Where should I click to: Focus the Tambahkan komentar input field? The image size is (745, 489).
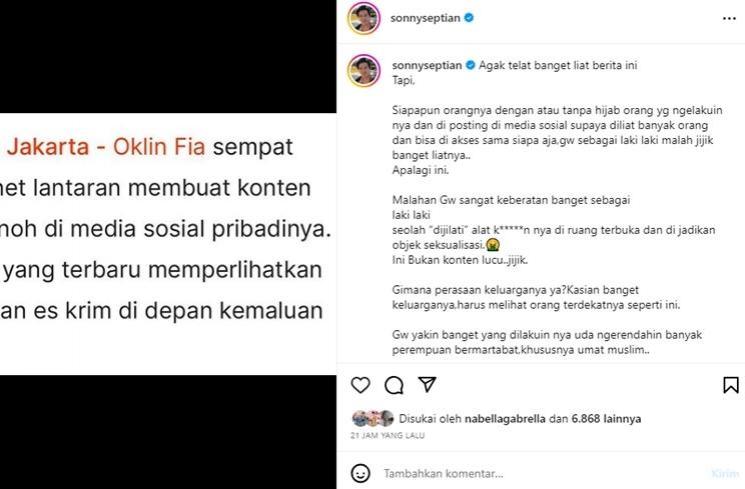(x=542, y=474)
